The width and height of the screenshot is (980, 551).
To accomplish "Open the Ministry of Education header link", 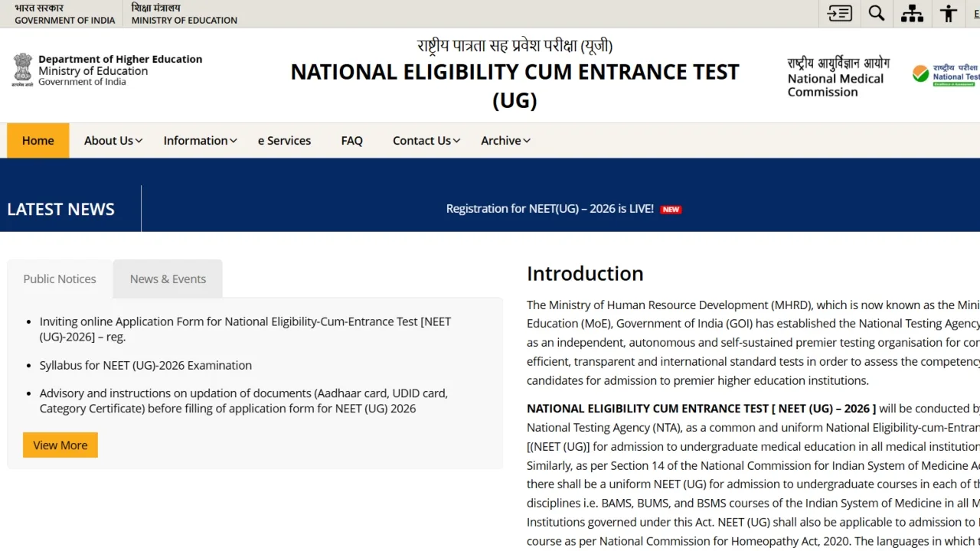I will tap(184, 13).
